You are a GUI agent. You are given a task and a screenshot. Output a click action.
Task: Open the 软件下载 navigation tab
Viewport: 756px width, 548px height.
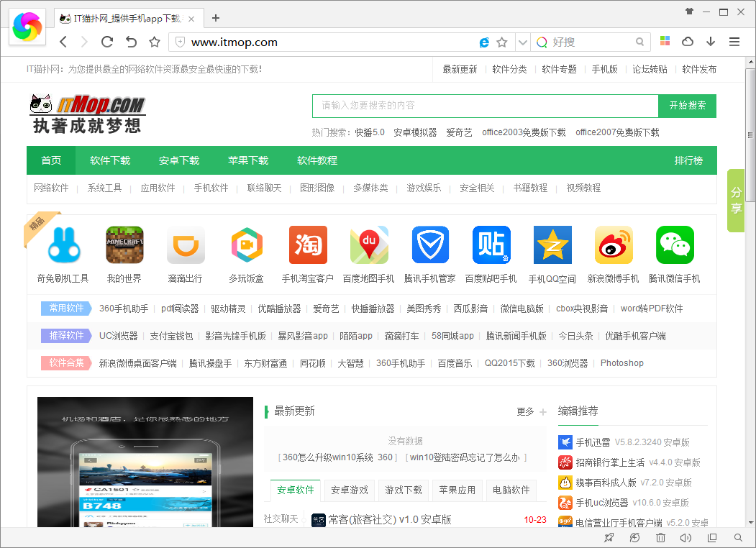(110, 160)
